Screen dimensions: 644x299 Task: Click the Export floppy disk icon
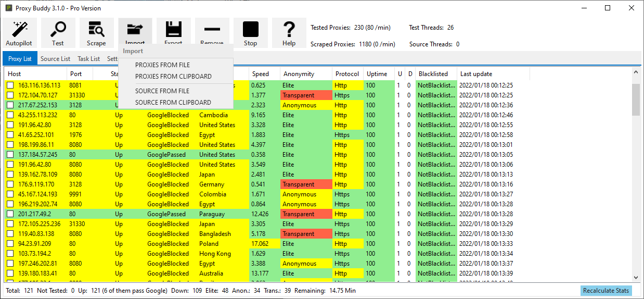[173, 29]
